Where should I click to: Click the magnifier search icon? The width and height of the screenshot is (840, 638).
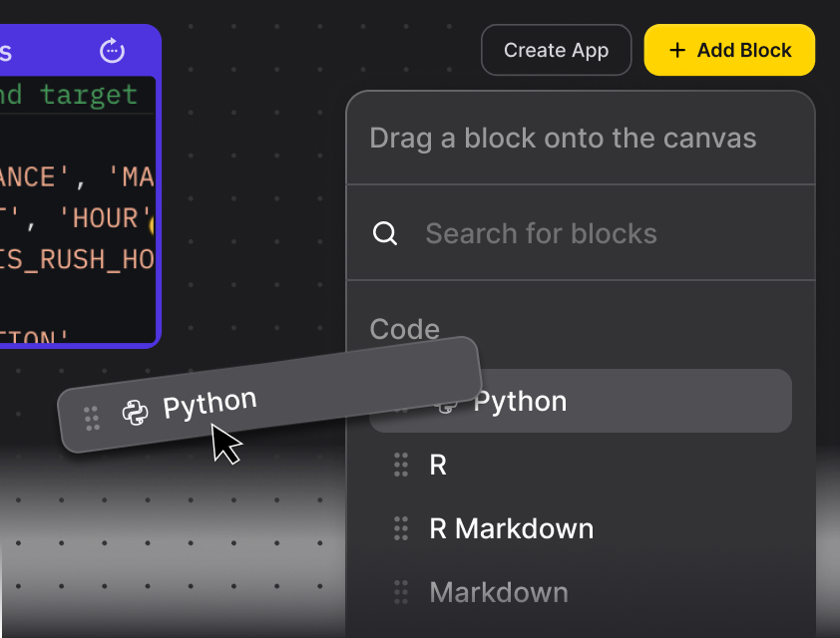pyautogui.click(x=385, y=233)
